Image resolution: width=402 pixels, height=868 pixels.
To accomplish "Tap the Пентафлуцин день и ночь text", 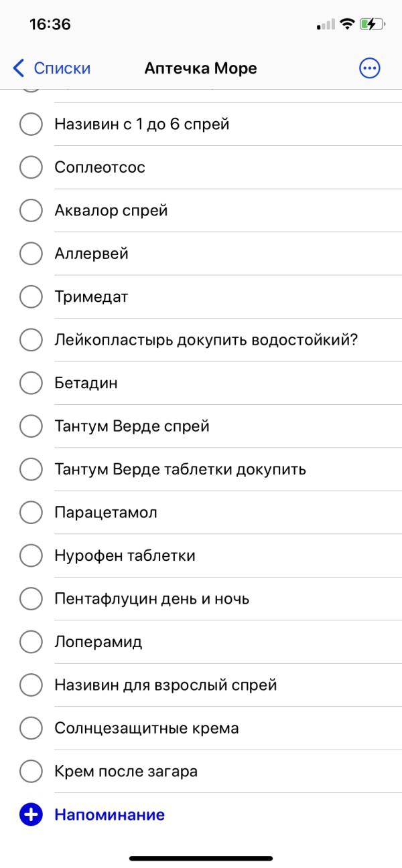I will click(152, 599).
